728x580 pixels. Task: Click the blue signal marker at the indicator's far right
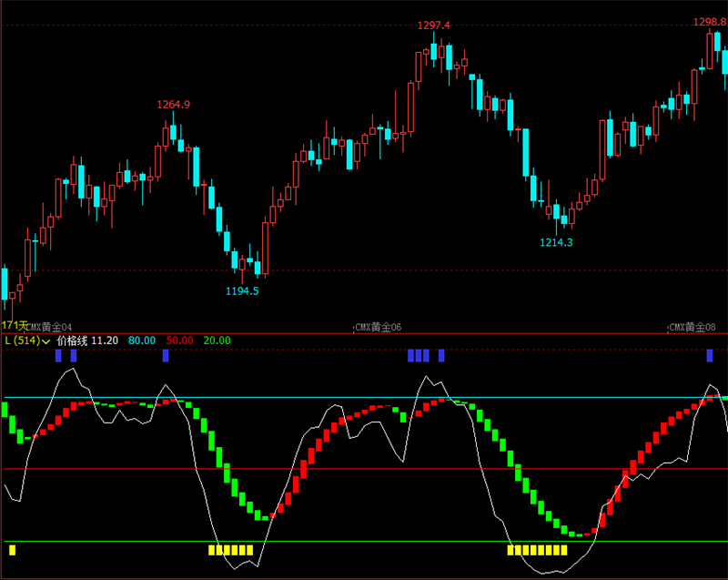click(x=710, y=356)
